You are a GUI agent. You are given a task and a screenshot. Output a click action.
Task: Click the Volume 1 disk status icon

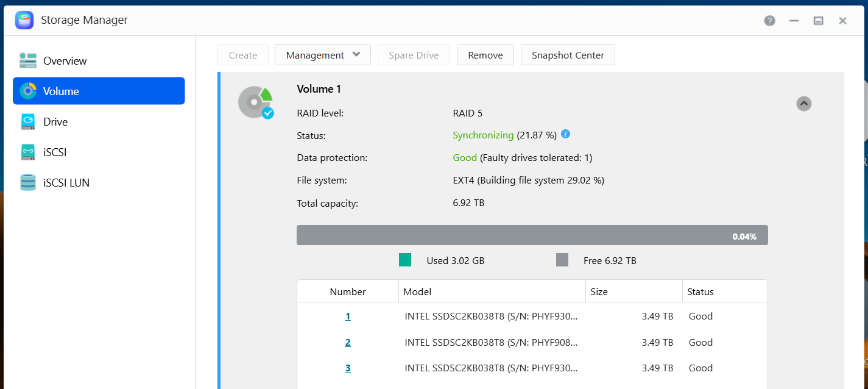pyautogui.click(x=255, y=102)
